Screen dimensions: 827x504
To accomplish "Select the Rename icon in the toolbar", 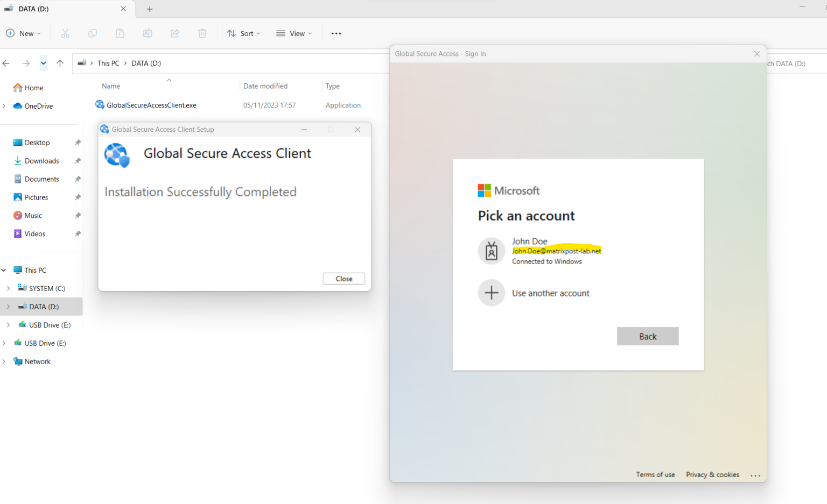I will click(x=147, y=33).
